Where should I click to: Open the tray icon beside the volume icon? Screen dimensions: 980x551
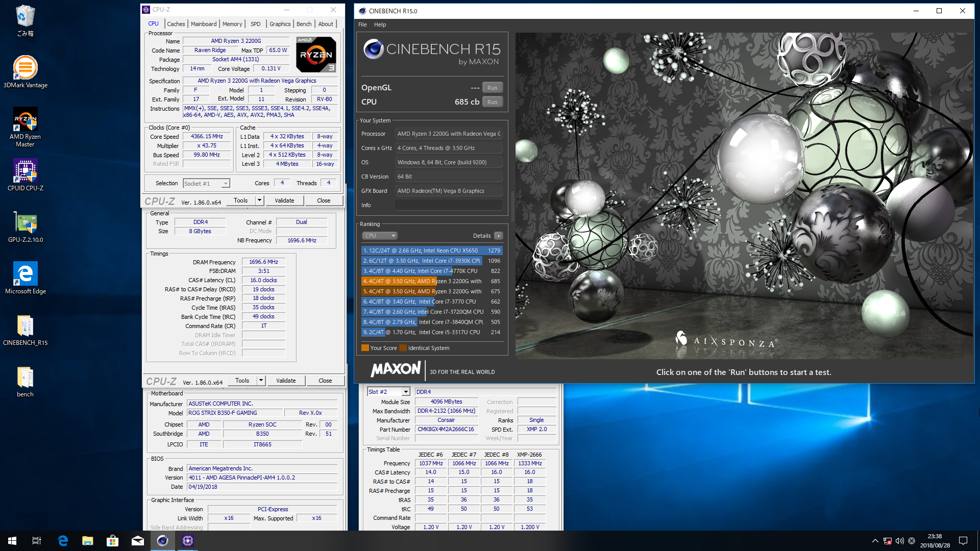(912, 541)
